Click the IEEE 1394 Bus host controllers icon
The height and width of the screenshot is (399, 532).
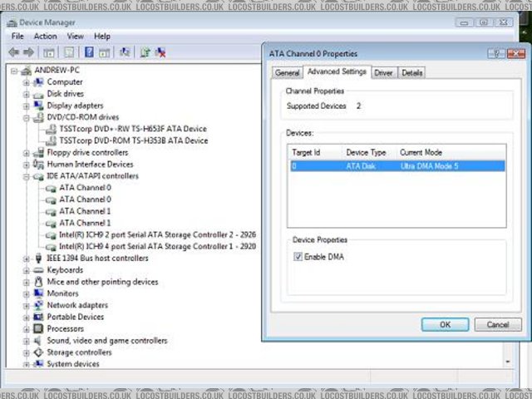(38, 259)
